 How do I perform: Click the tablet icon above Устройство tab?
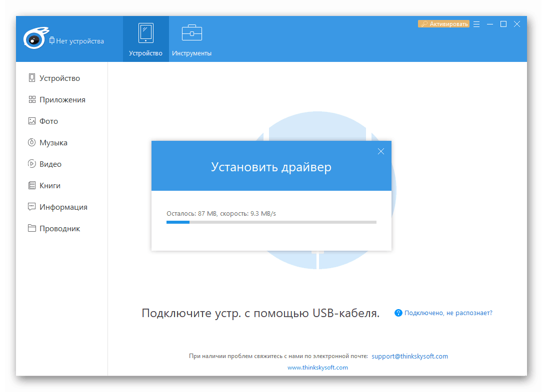click(146, 33)
